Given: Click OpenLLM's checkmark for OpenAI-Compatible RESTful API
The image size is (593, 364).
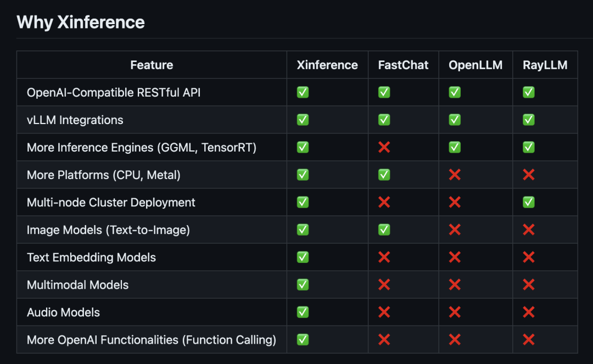Looking at the screenshot, I should (x=455, y=92).
